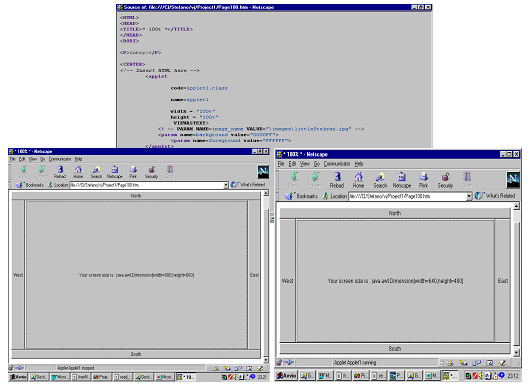
Task: Click status bar padlock in right Netscape window
Action: click(279, 363)
